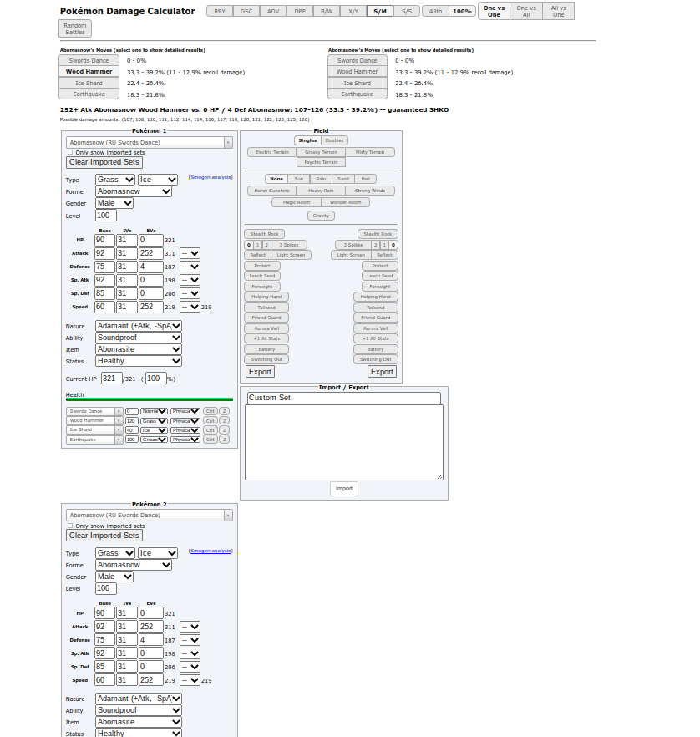This screenshot has width=700, height=737.
Task: Set left side Spikes to 3
Action: click(x=289, y=245)
